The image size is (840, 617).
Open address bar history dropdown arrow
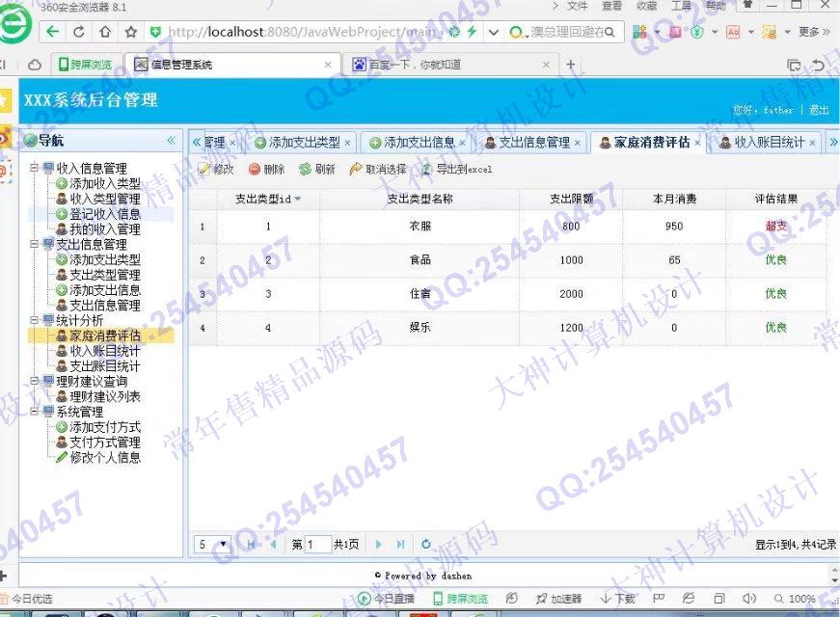494,32
